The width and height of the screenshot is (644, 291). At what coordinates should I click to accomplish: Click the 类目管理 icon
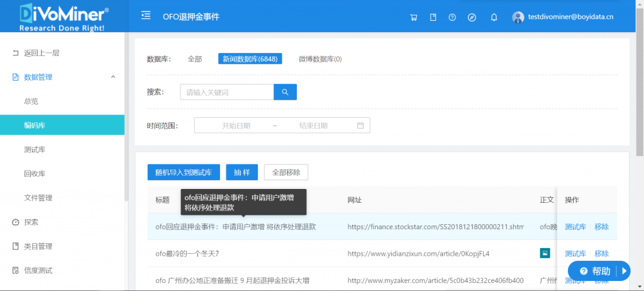pyautogui.click(x=16, y=246)
